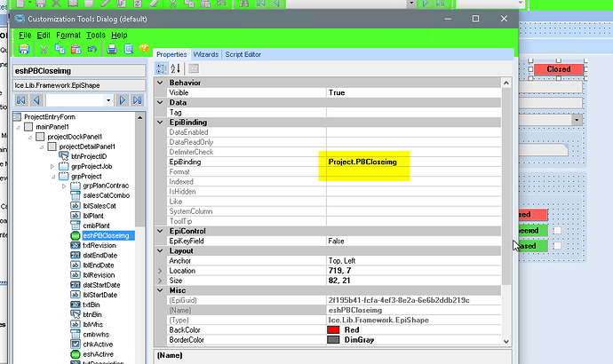Screen dimensions: 613x364
Task: Click the EpiBinding value Project.PBCloseimg
Action: coord(362,162)
